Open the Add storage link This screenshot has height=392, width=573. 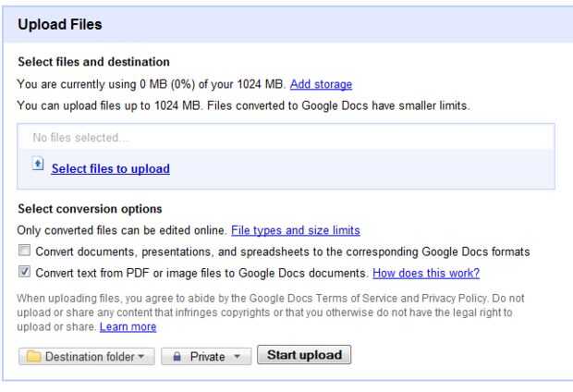point(321,84)
